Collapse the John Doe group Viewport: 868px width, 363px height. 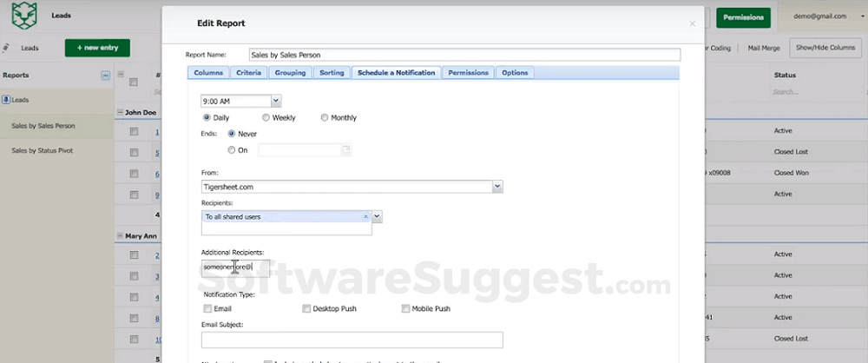click(x=120, y=113)
